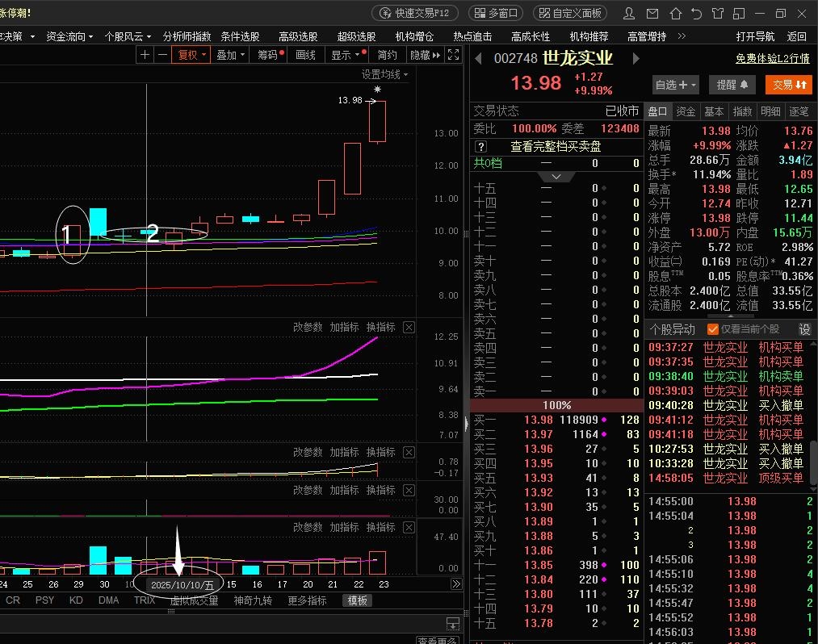Select the DMA indicator tab

coord(108,600)
